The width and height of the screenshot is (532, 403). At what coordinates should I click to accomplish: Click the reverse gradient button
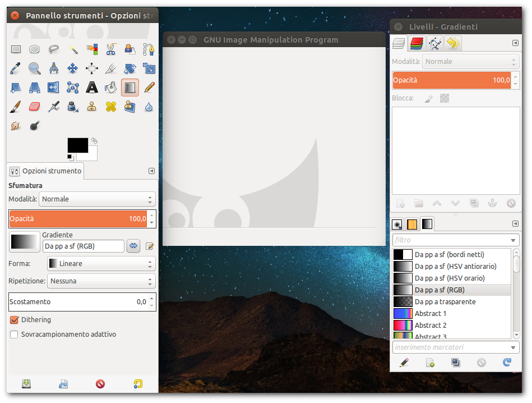click(x=133, y=246)
